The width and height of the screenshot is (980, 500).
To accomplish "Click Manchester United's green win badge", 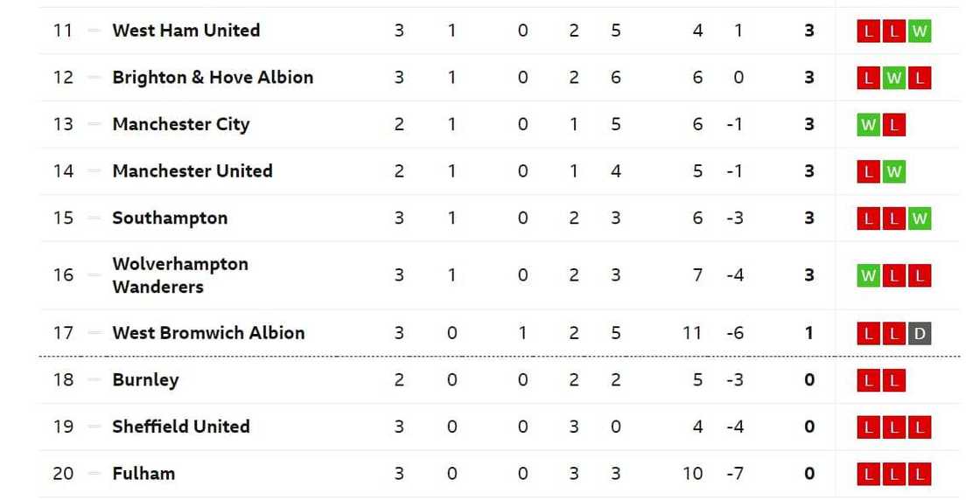I will (x=893, y=172).
